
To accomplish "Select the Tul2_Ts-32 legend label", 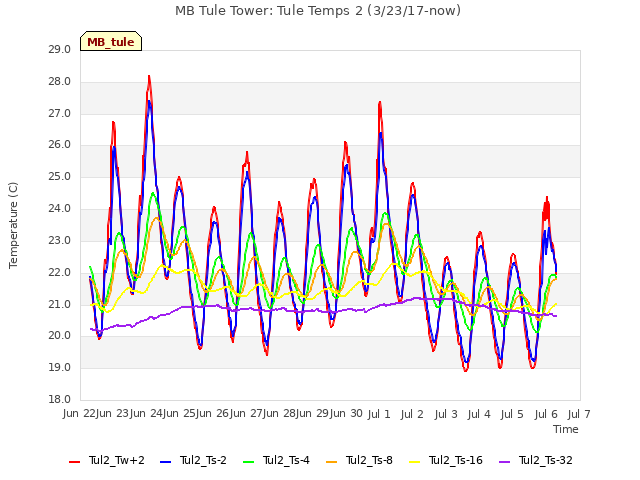I will 546,460.
